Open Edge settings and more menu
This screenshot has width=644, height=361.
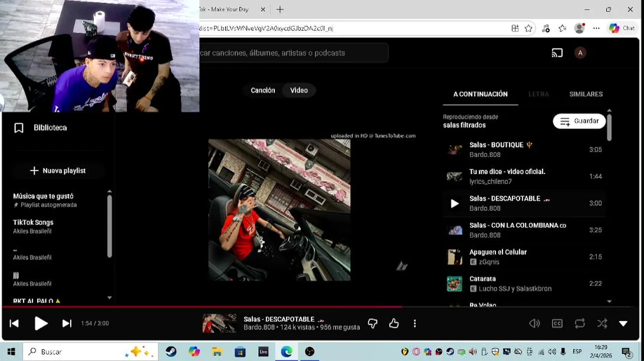click(596, 29)
